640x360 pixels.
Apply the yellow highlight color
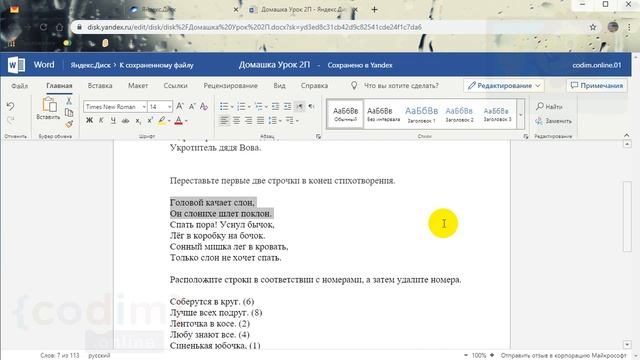pos(162,120)
